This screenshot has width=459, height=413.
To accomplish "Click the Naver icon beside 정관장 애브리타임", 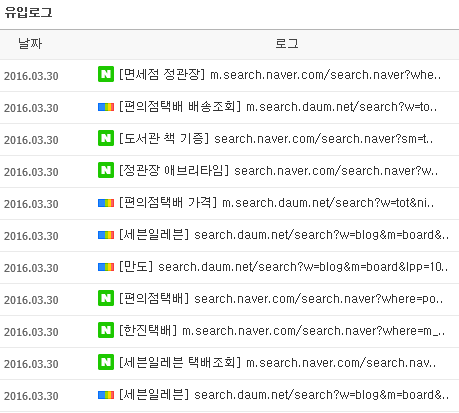I will [106, 170].
